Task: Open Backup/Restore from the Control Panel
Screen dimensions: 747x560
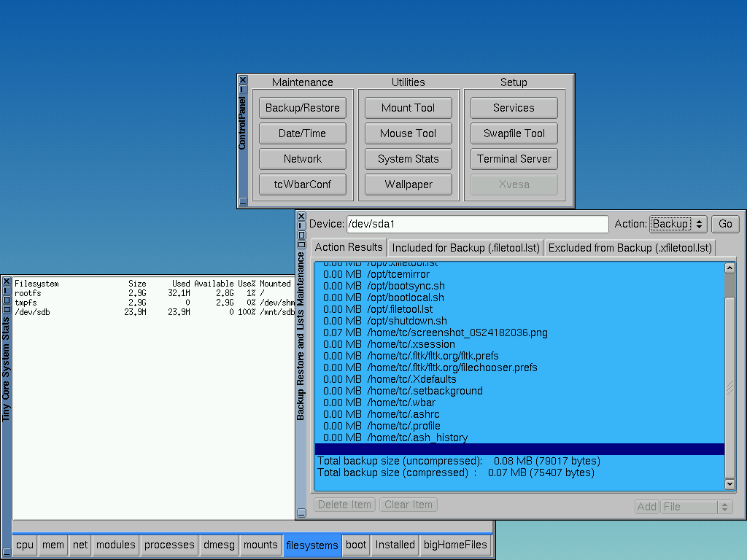Action: point(303,108)
